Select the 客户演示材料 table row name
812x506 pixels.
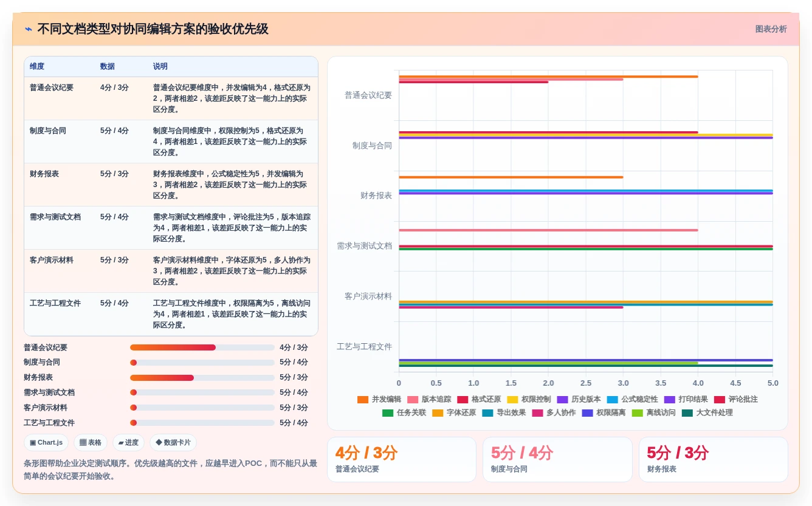[52, 260]
